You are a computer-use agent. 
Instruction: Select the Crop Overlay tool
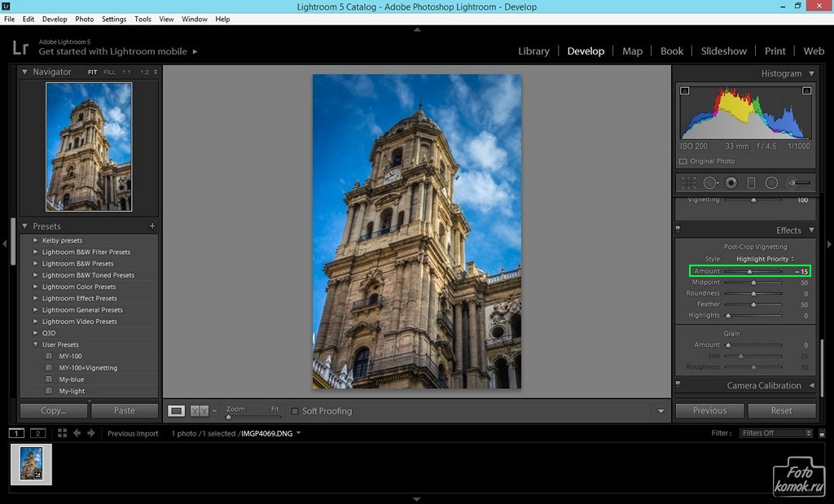pos(688,183)
